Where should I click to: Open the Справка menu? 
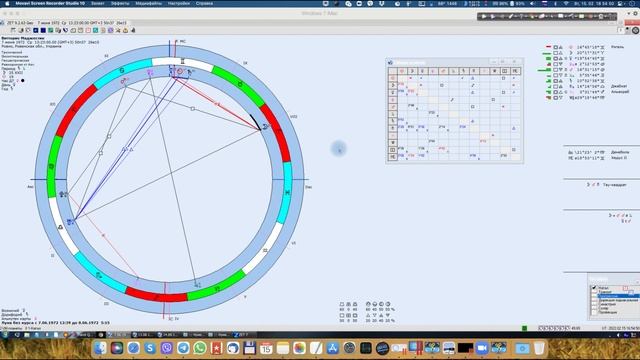[x=204, y=3]
